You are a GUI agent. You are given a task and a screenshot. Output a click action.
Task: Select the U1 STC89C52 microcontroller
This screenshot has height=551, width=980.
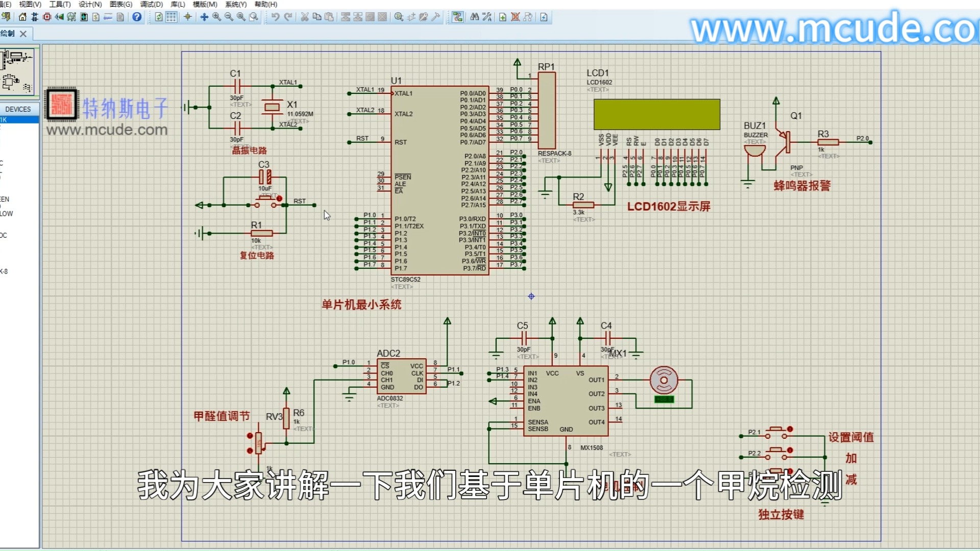(x=439, y=180)
